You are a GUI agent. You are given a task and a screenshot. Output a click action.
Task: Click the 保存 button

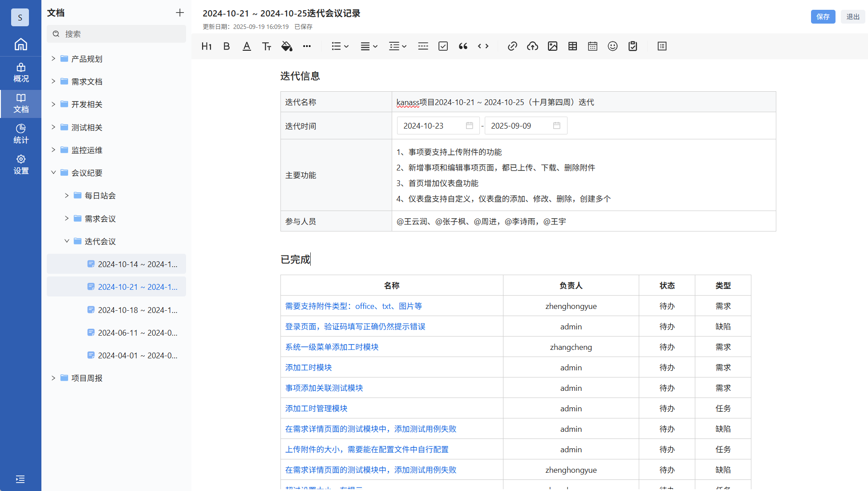click(x=823, y=17)
